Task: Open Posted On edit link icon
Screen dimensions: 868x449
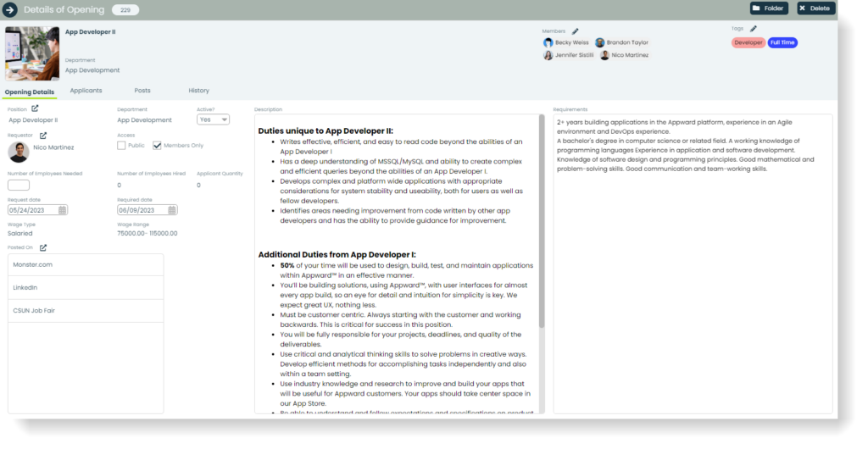Action: pyautogui.click(x=43, y=247)
